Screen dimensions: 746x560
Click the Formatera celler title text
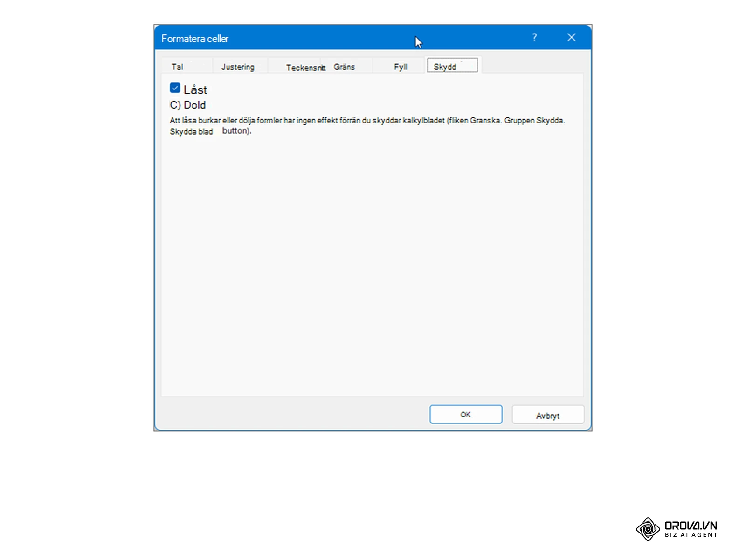coord(195,39)
